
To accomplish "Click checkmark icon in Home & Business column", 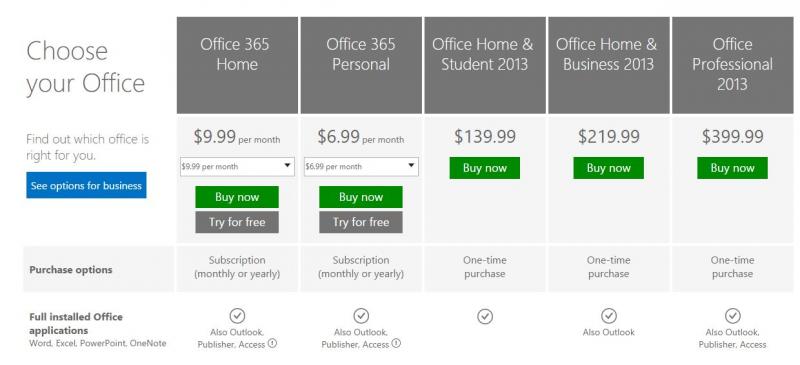I will (609, 316).
